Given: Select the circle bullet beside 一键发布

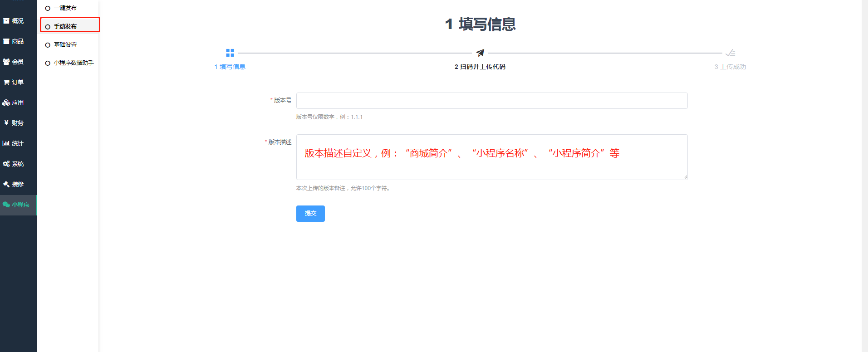Looking at the screenshot, I should [x=48, y=8].
